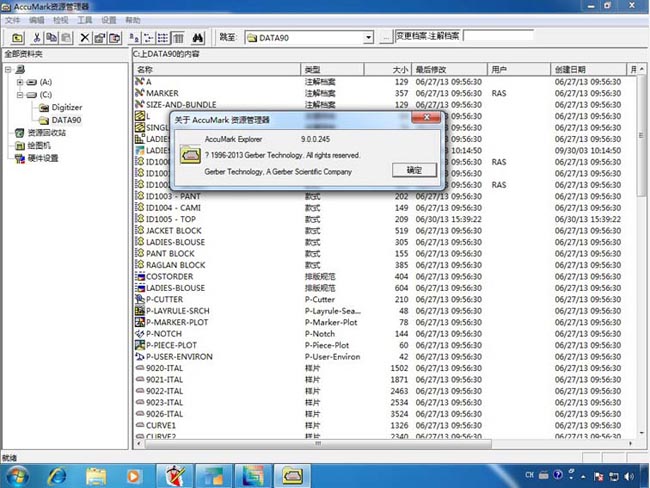The height and width of the screenshot is (488, 650).
Task: Click the Paste toolbar icon
Action: tap(66, 38)
